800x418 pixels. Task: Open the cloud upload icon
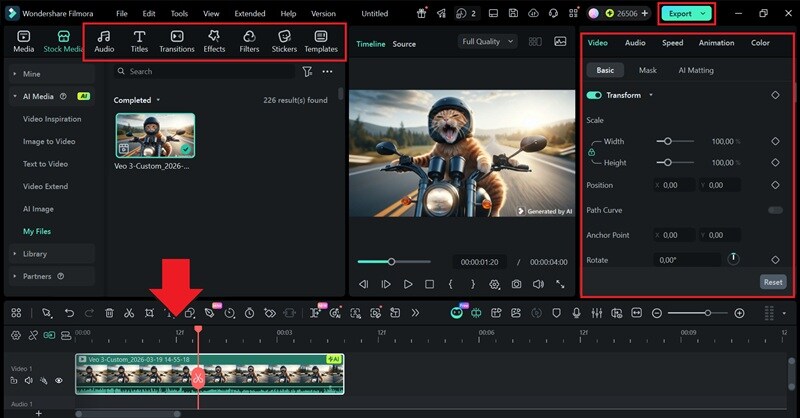click(x=533, y=14)
